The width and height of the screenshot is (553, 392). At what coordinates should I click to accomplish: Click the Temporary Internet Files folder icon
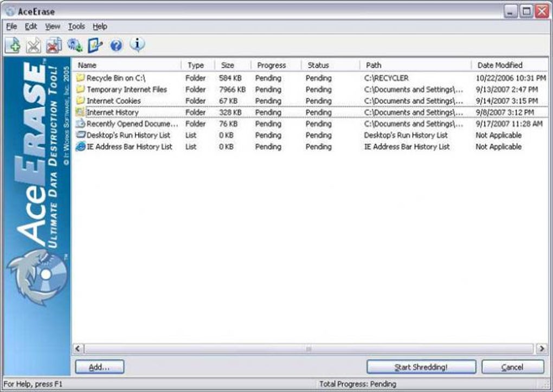(80, 89)
